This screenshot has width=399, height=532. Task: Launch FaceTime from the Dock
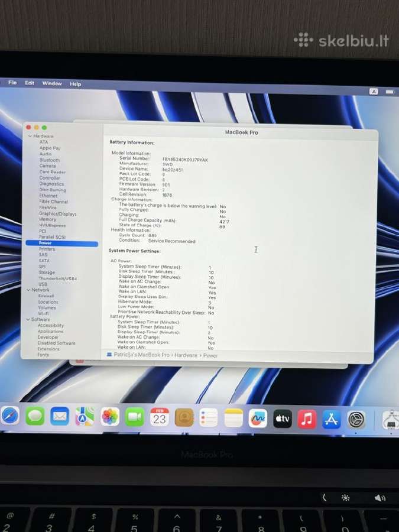click(x=135, y=417)
